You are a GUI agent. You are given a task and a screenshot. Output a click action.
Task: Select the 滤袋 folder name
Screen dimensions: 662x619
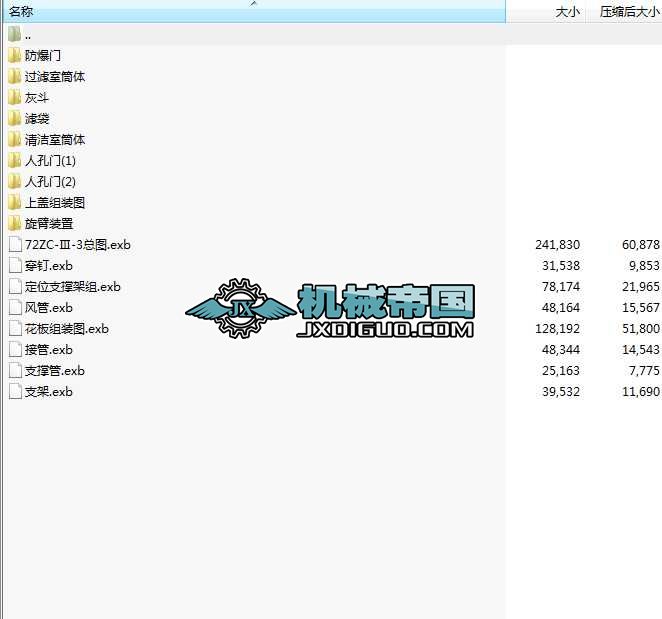(x=37, y=119)
